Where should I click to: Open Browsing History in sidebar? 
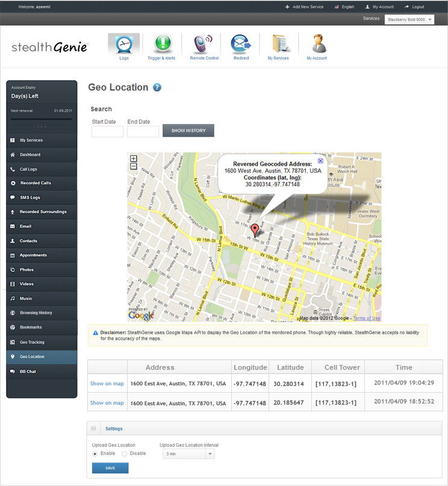42,313
